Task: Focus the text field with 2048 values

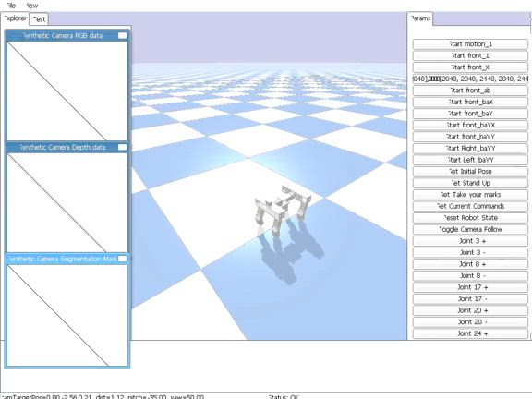Action: (x=470, y=79)
